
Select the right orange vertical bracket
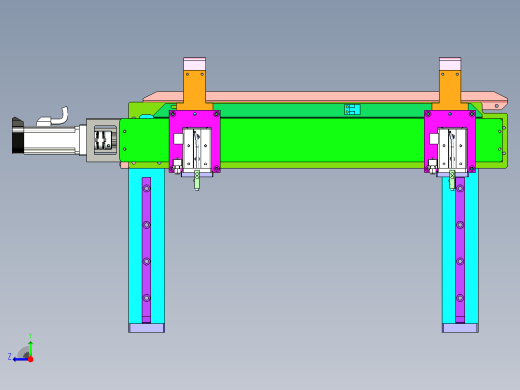(x=450, y=89)
